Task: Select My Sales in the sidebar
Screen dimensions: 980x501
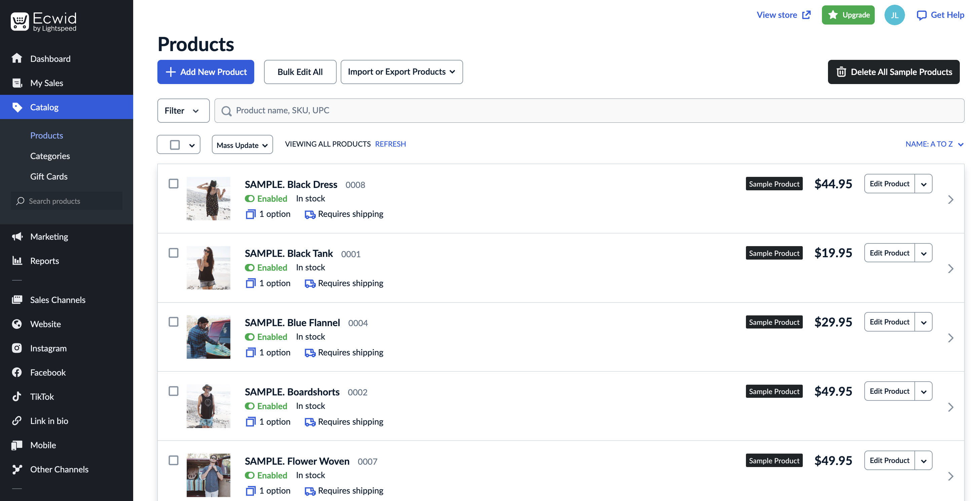Action: point(46,83)
